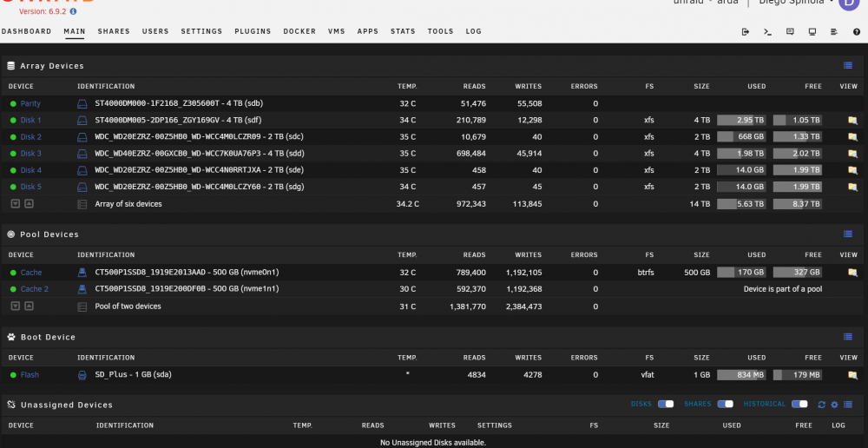The height and width of the screenshot is (448, 868).
Task: Open Unassigned Devices settings gear icon
Action: tap(835, 405)
